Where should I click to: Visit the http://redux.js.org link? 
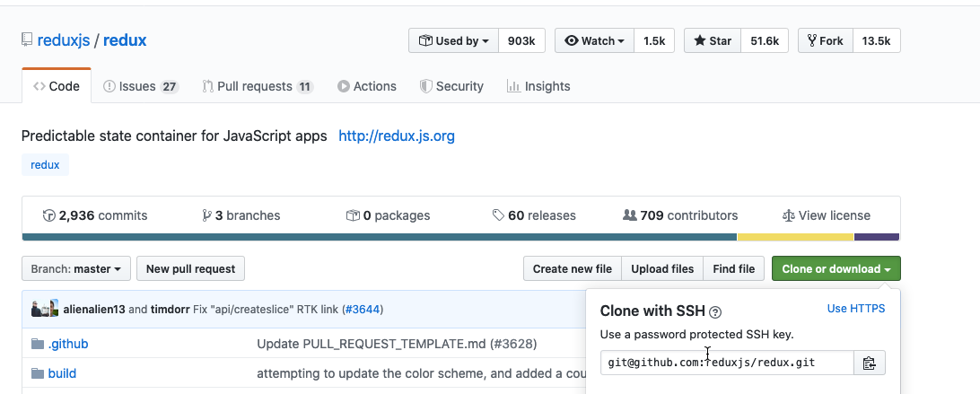click(397, 136)
